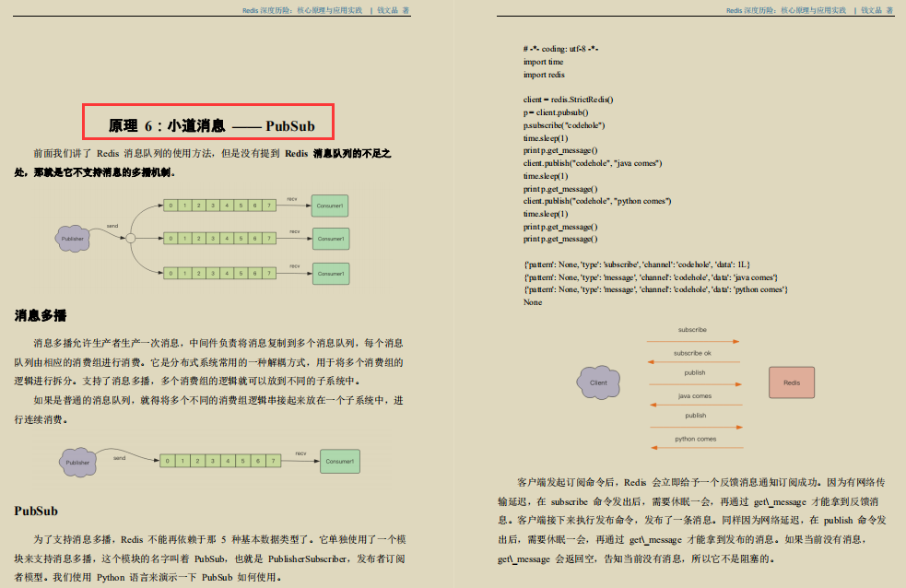This screenshot has height=588, width=906.
Task: Click the "subscribe ok" label in the sequence diagram
Action: click(692, 353)
